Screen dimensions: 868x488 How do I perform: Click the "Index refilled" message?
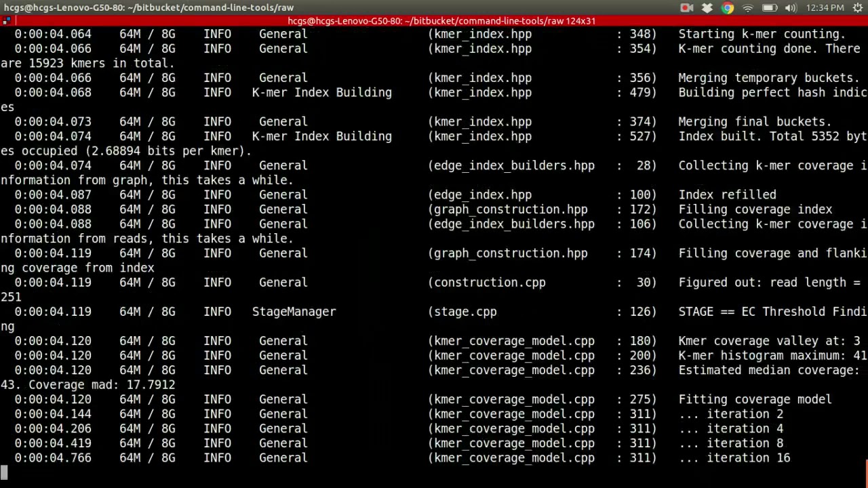(728, 195)
